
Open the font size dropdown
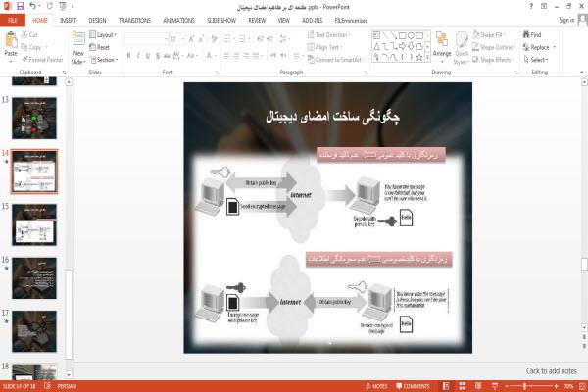point(183,39)
